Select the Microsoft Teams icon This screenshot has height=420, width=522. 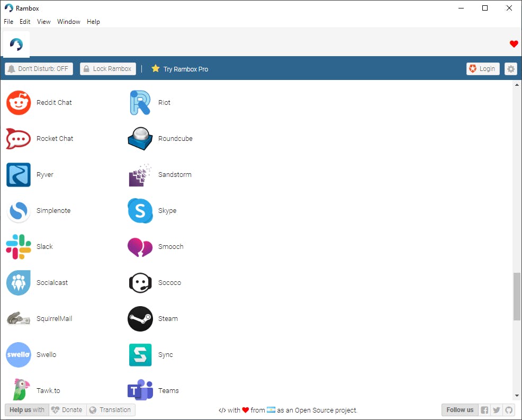[140, 390]
